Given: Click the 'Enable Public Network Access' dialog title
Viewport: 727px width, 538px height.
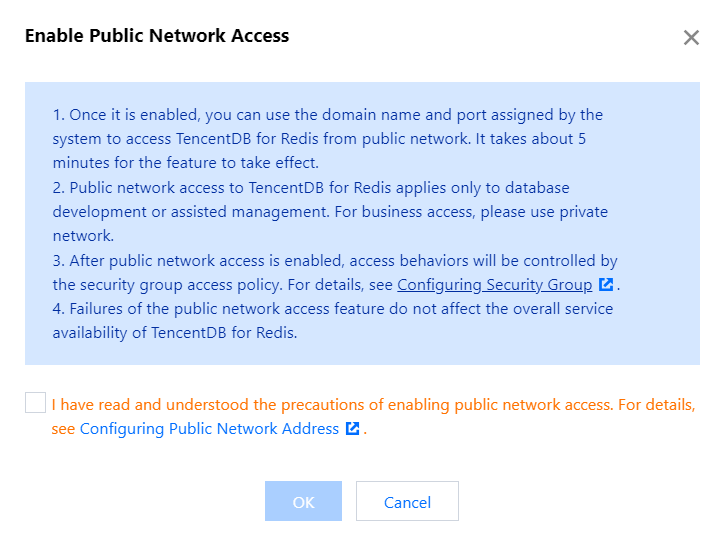Looking at the screenshot, I should coord(157,36).
